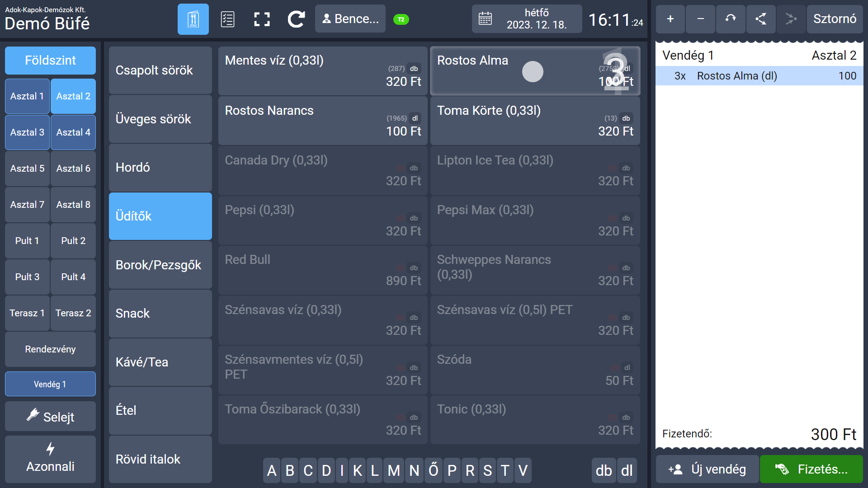Open the Selejt waste function
868x488 pixels.
50,416
